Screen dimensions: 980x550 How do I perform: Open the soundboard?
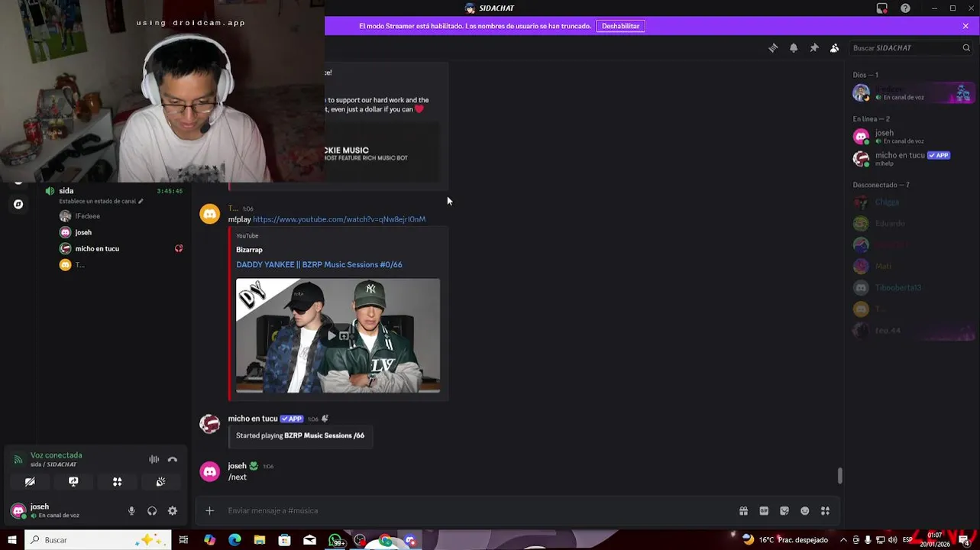(x=160, y=482)
